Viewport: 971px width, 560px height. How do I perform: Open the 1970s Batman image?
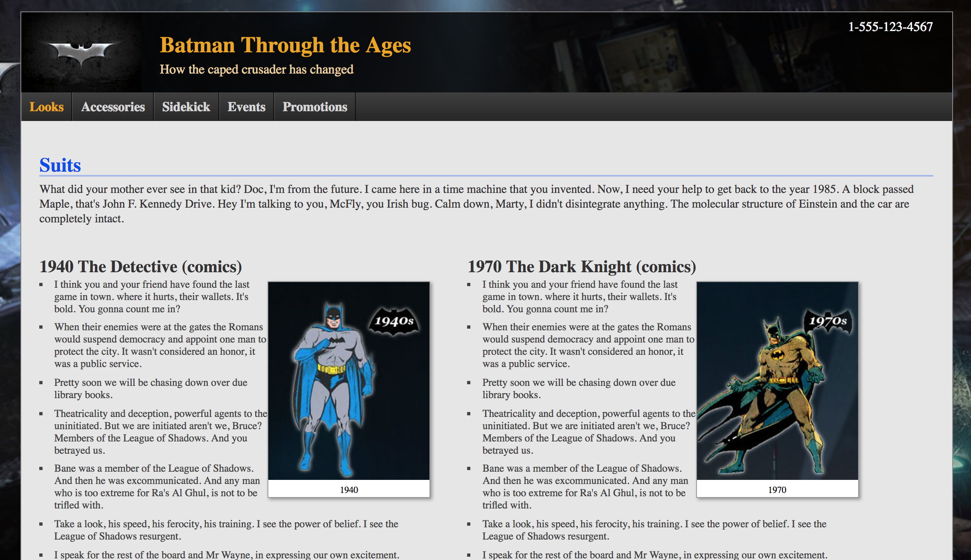[777, 381]
